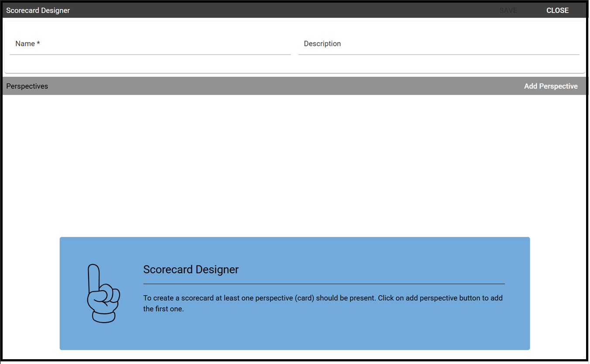Click the underline of the Name field
This screenshot has width=590, height=364.
150,55
